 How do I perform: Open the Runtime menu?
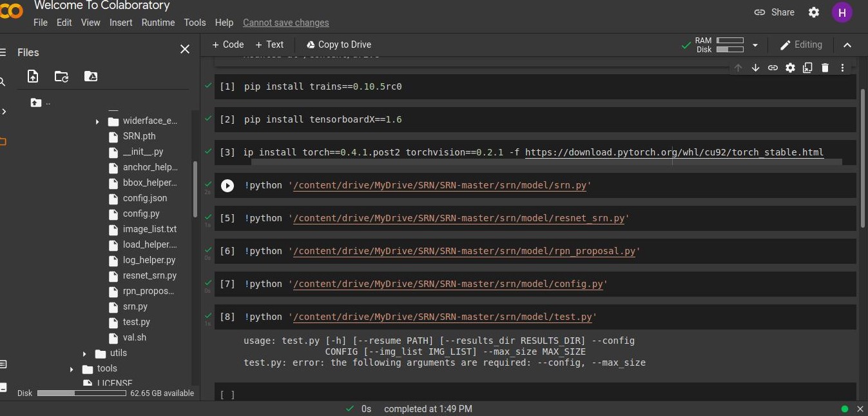pyautogui.click(x=158, y=23)
